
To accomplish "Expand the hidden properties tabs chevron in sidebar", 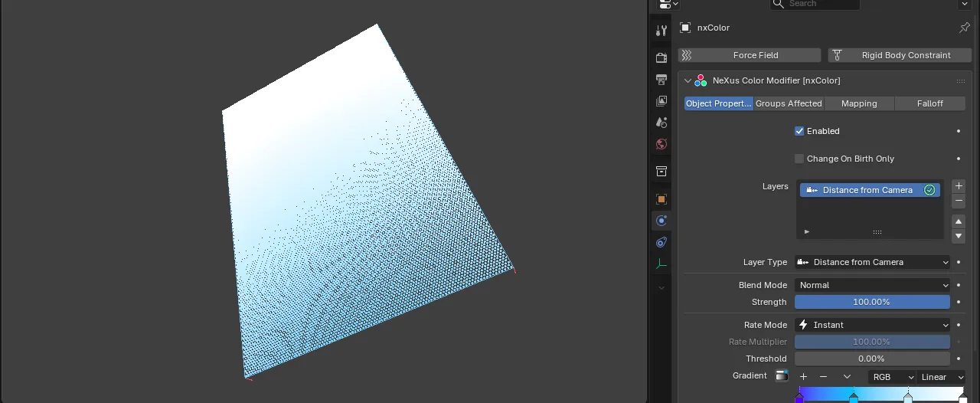I will point(661,288).
